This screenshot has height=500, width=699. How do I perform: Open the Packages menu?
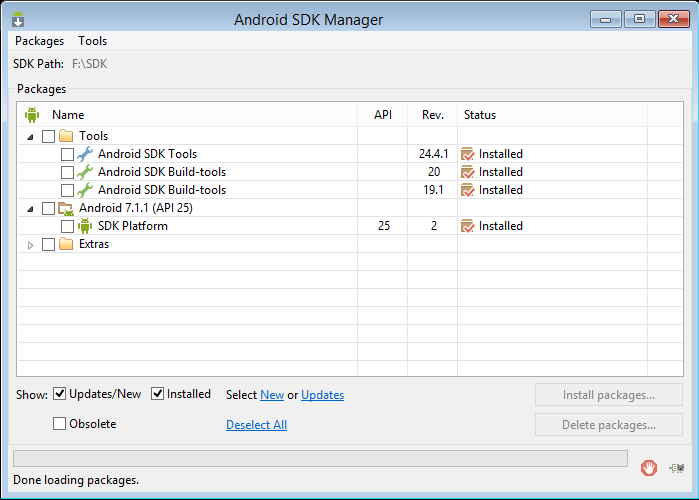(x=39, y=41)
